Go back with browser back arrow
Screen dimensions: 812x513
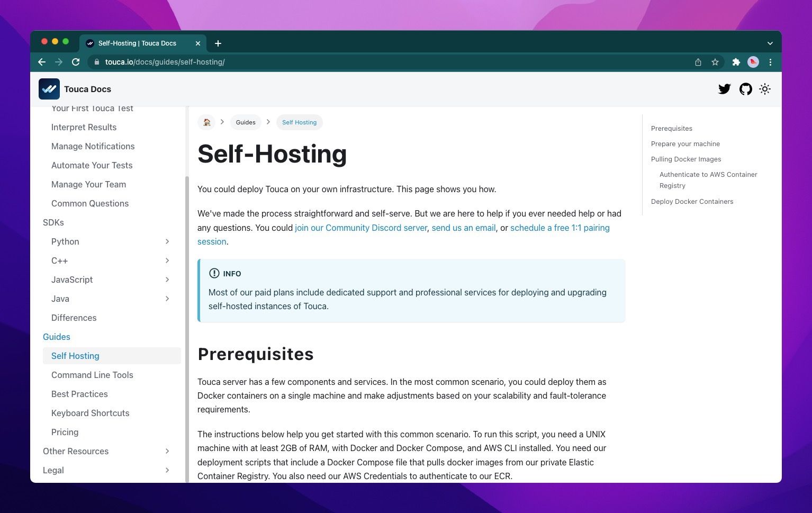42,62
